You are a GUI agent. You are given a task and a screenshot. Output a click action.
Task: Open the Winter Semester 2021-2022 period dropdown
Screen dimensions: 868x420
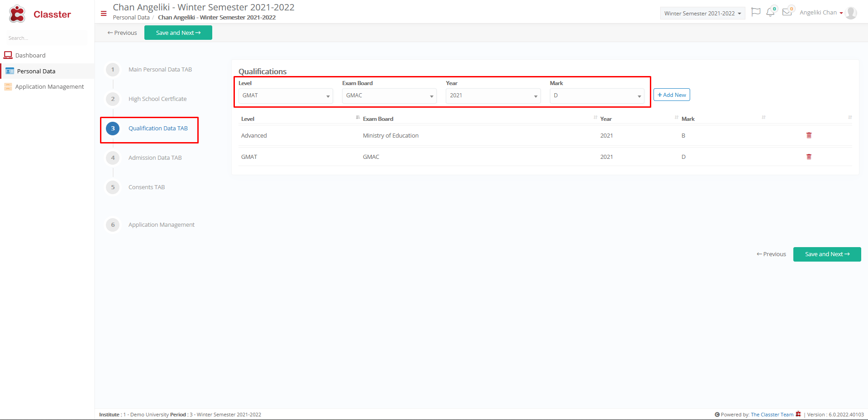(702, 13)
